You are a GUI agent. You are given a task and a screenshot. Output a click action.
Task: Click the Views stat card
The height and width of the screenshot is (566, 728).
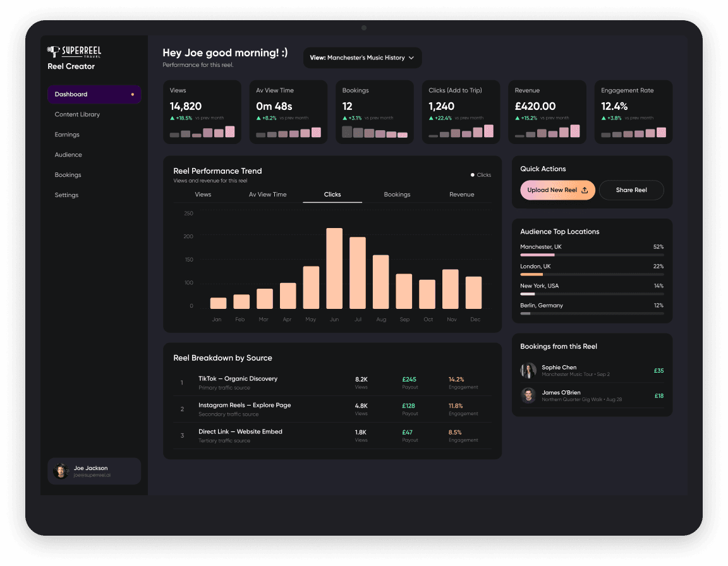pyautogui.click(x=202, y=112)
